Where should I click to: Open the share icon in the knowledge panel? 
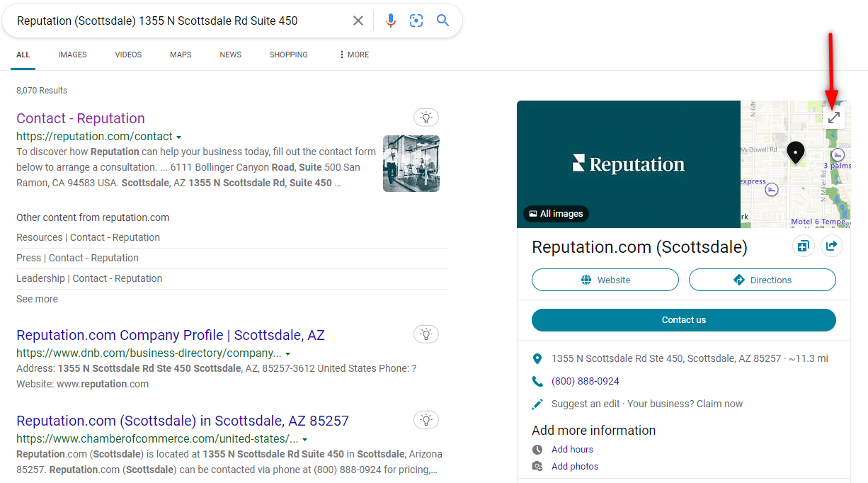[x=831, y=246]
